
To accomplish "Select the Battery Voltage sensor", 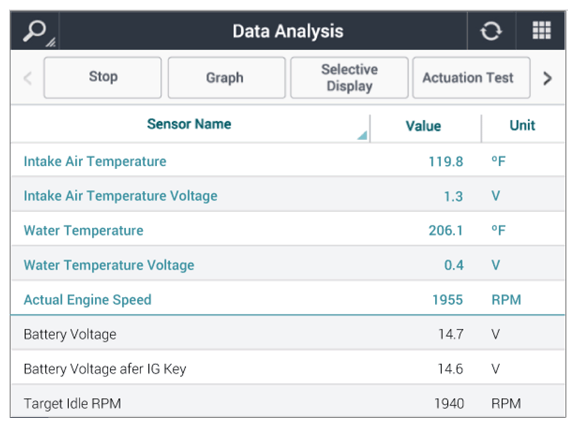I will point(288,334).
